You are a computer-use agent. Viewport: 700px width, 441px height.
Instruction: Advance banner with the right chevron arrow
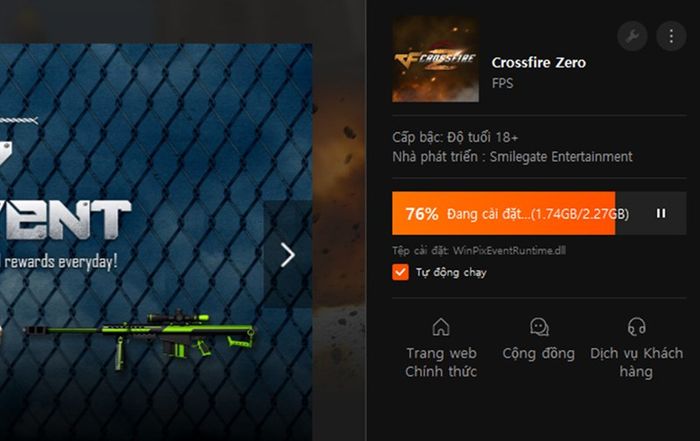pos(288,255)
